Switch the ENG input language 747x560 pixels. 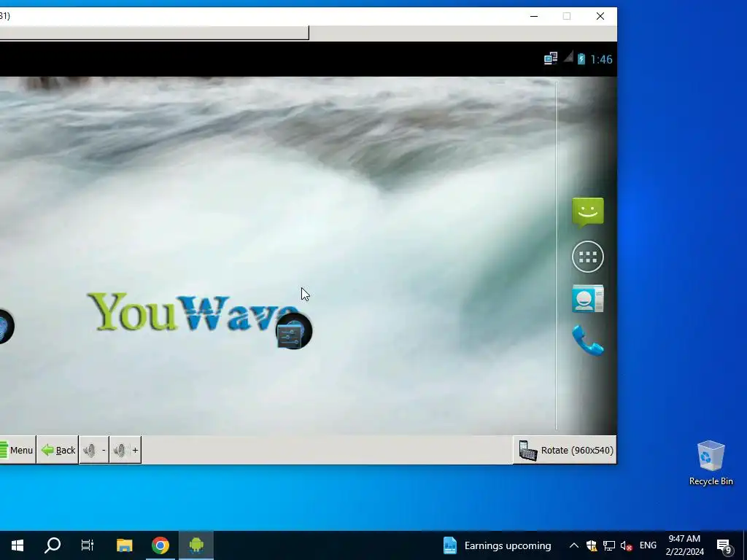648,545
